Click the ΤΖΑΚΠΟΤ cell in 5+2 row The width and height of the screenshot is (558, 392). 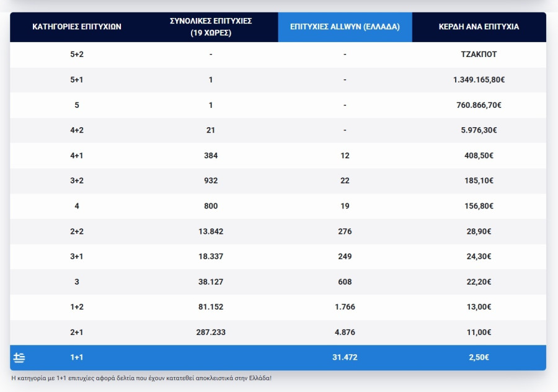(x=479, y=55)
